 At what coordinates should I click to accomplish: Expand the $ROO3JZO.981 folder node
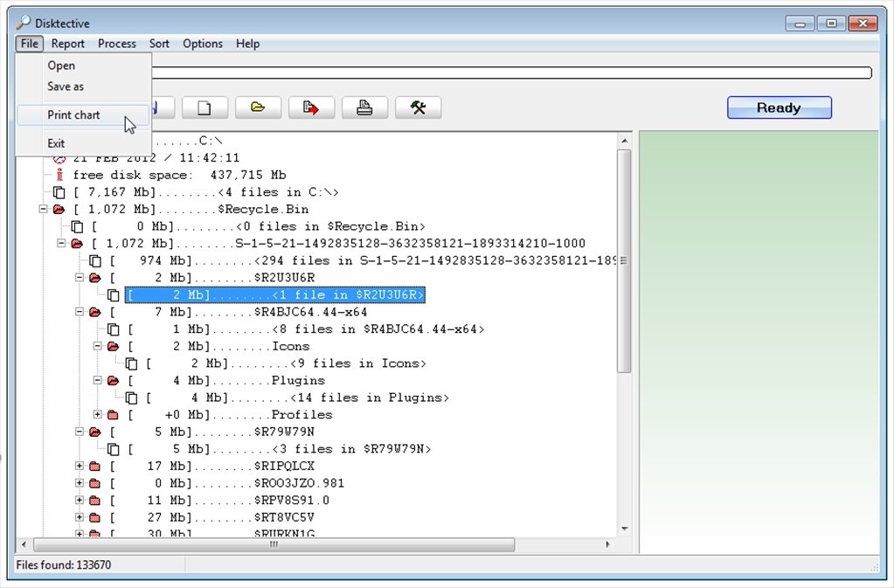(80, 482)
